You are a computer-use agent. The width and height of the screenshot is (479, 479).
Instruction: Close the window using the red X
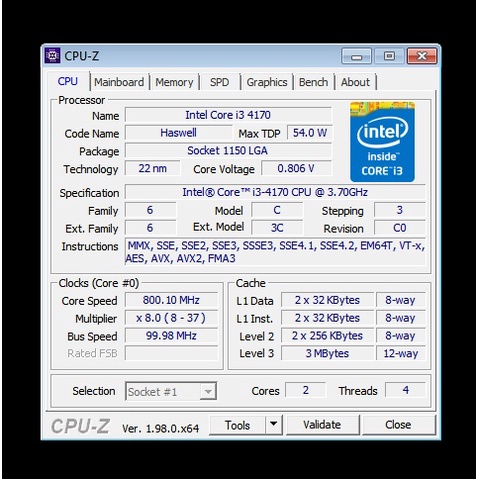pos(422,56)
